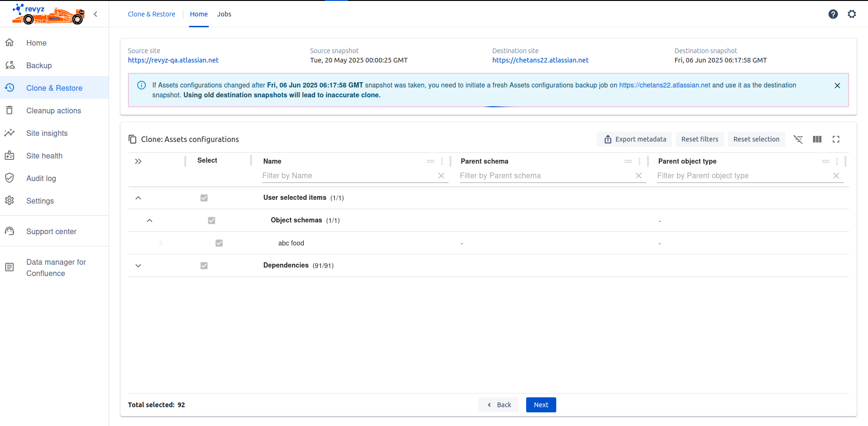Click the Next button
The image size is (868, 426).
(541, 405)
